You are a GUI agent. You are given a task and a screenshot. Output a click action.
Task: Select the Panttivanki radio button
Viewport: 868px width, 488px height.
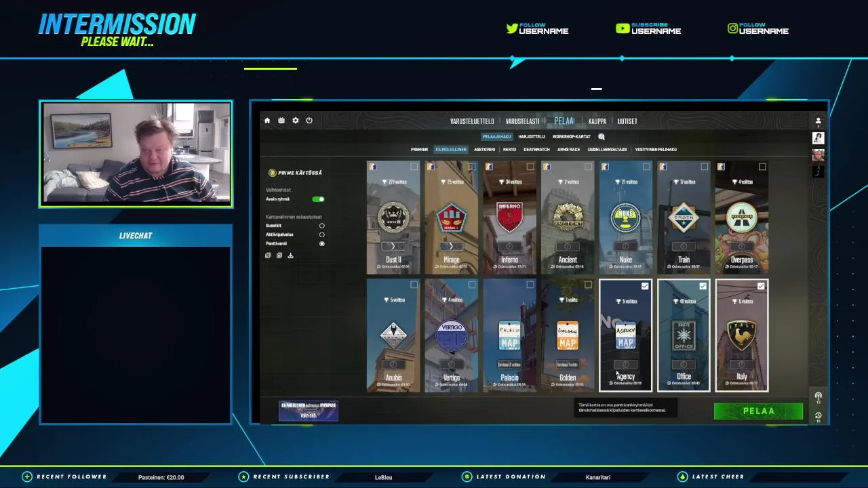321,243
